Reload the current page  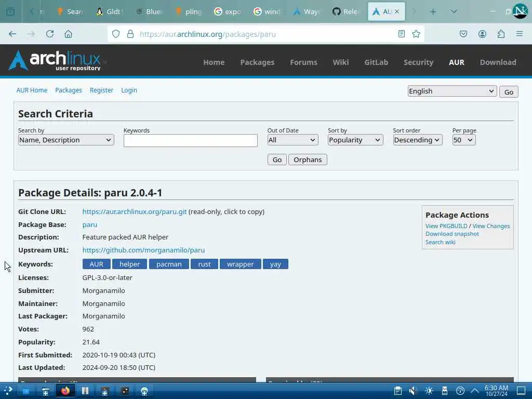point(50,34)
